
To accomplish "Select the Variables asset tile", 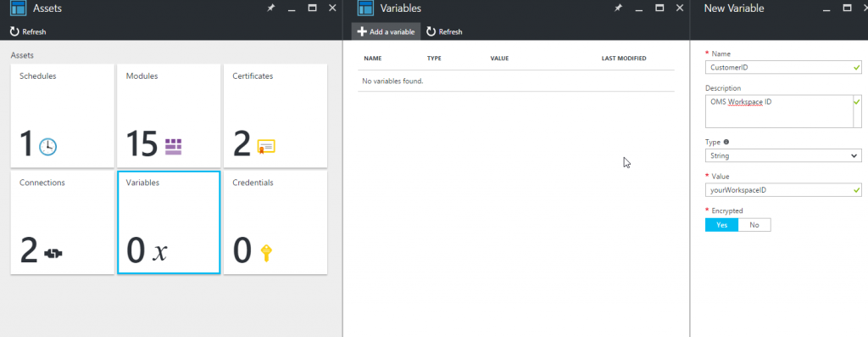I will (x=169, y=222).
